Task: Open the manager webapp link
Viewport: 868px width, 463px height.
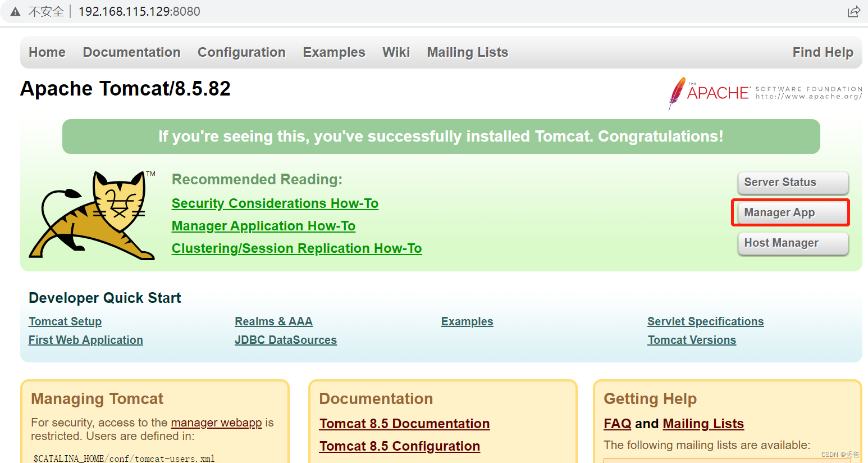Action: pyautogui.click(x=216, y=423)
